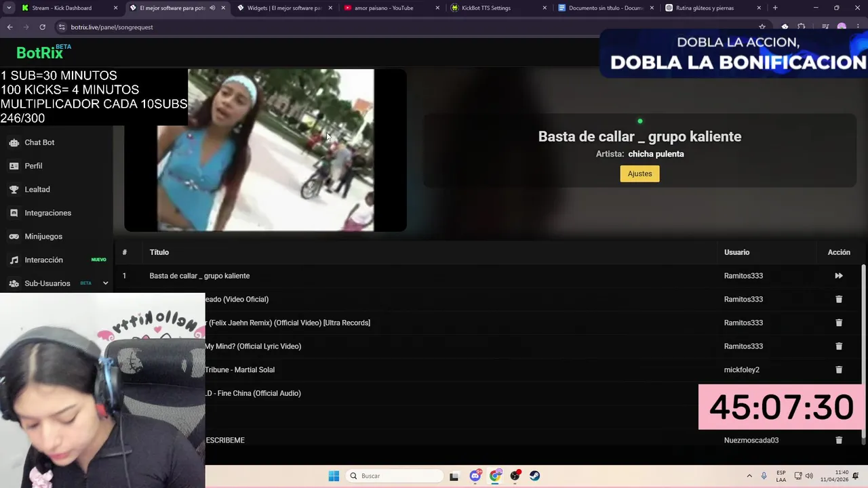The width and height of the screenshot is (868, 488).
Task: Click the microphone tray icon
Action: (764, 476)
